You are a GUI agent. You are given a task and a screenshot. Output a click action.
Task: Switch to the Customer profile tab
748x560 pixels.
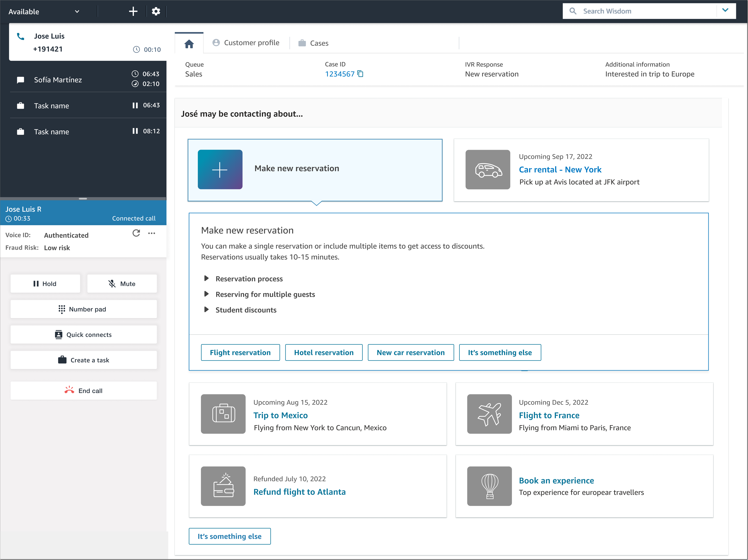(x=246, y=42)
